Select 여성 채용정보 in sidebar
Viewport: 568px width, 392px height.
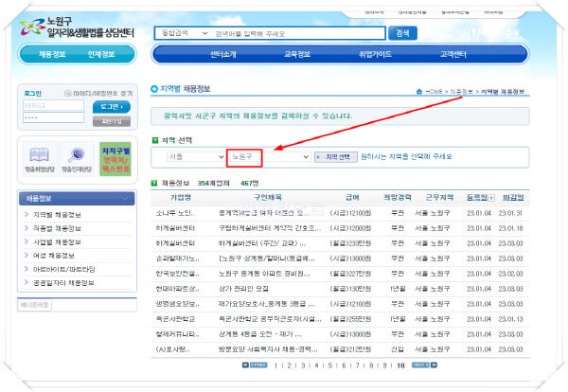54,256
